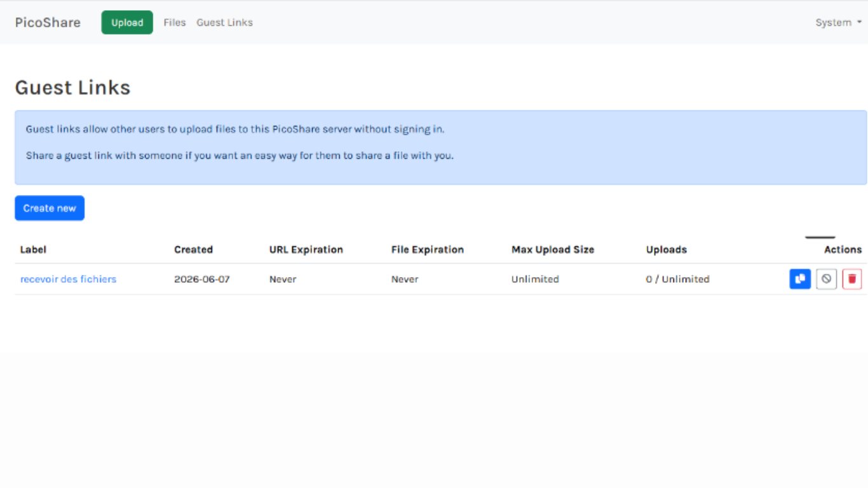Click Create new guest link button
The height and width of the screenshot is (488, 868).
[50, 208]
